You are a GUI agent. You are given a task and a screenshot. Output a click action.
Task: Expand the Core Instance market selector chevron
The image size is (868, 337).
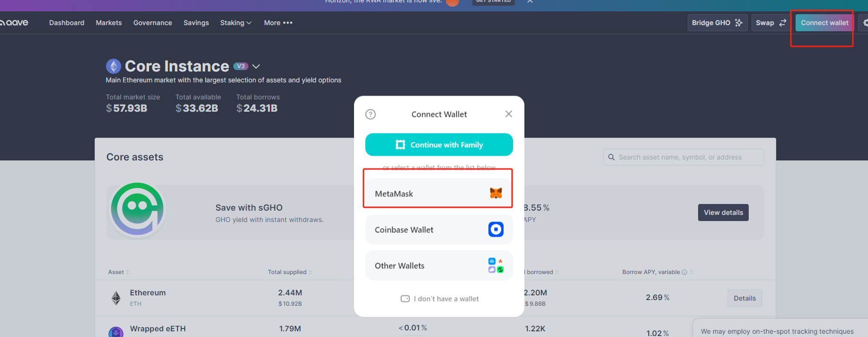point(256,67)
